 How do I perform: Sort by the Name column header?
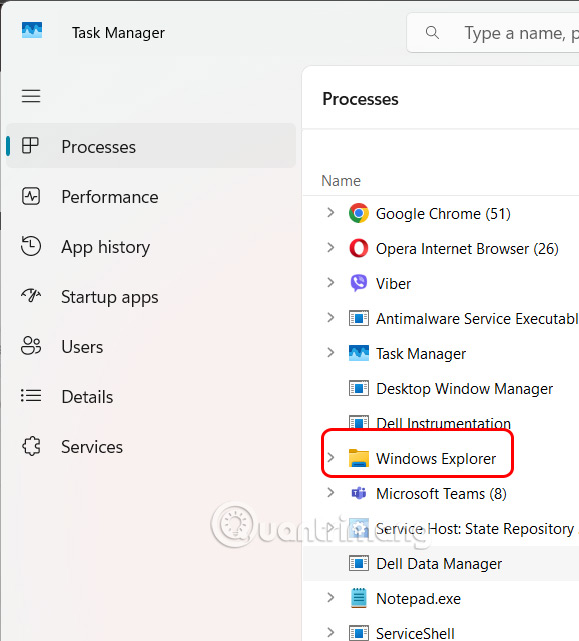coord(341,181)
